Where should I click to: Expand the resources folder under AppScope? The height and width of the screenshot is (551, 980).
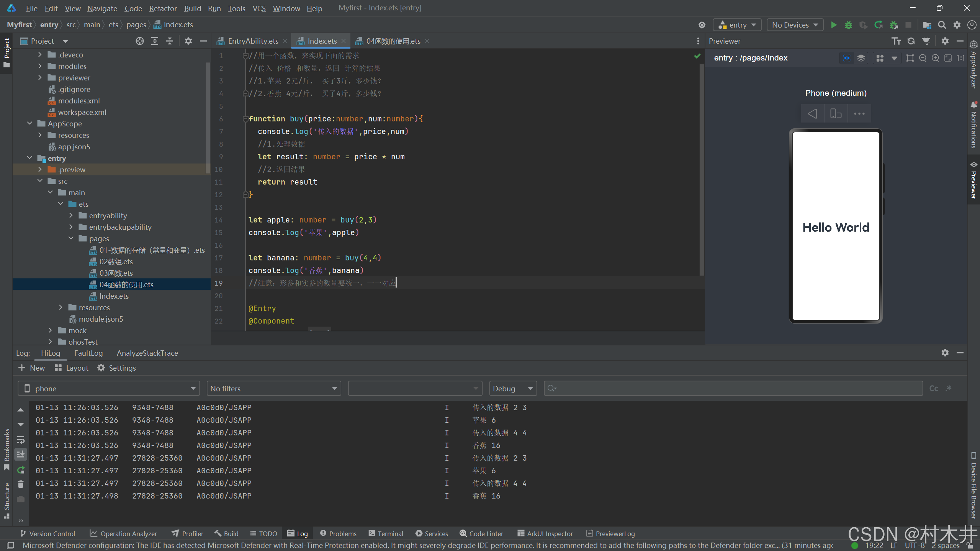coord(40,135)
